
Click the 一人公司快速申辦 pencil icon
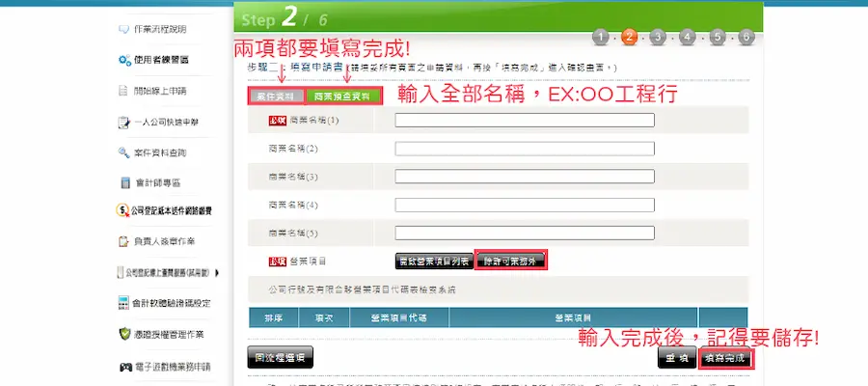pos(123,122)
